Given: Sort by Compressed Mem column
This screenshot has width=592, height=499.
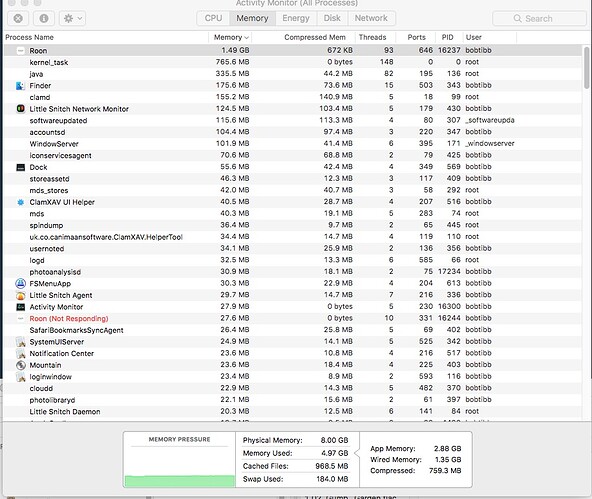Looking at the screenshot, I should click(x=315, y=37).
